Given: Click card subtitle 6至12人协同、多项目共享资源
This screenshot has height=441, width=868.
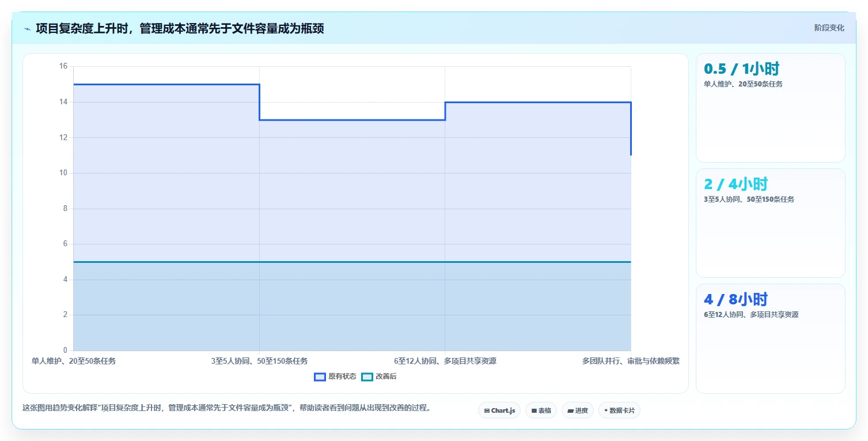Looking at the screenshot, I should 751,315.
